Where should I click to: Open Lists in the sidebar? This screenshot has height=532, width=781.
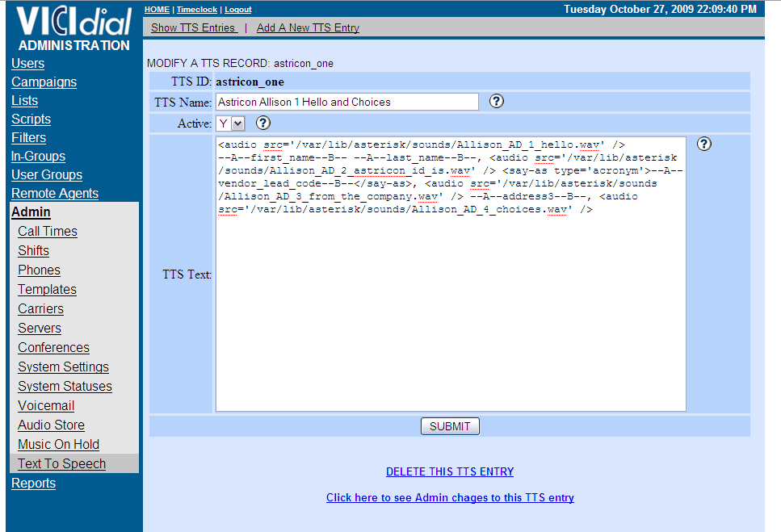point(24,101)
